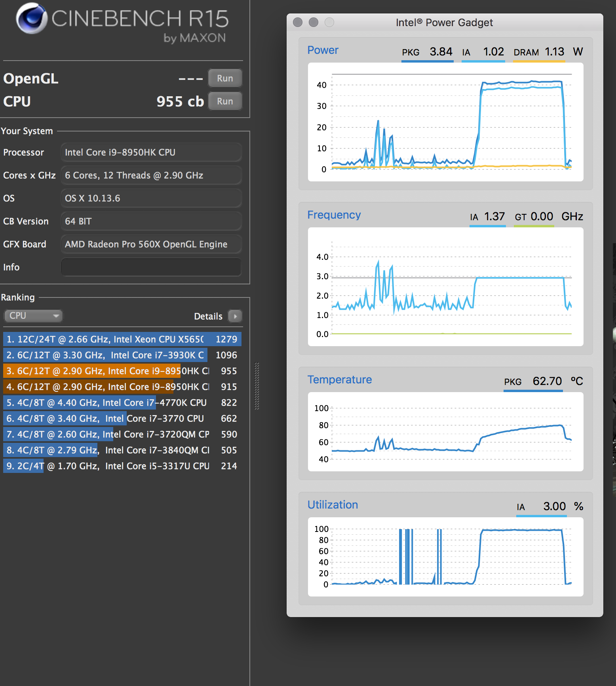Viewport: 616px width, 686px height.
Task: Minimize the Intel Power Gadget window
Action: pyautogui.click(x=314, y=23)
